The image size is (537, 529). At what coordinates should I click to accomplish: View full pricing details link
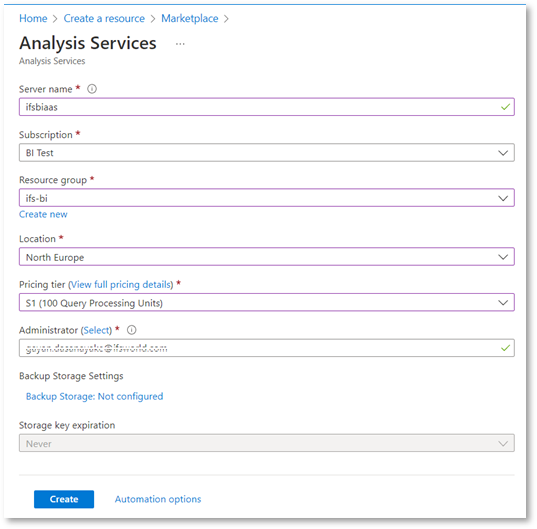click(121, 285)
